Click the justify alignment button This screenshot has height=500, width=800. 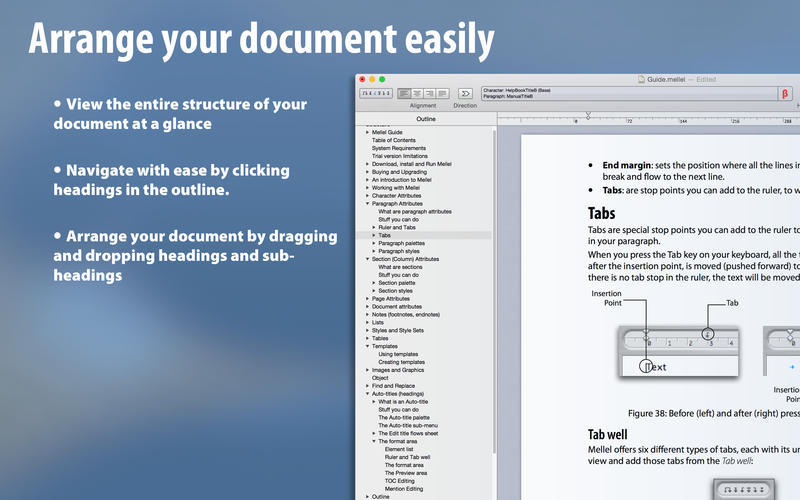coord(443,93)
